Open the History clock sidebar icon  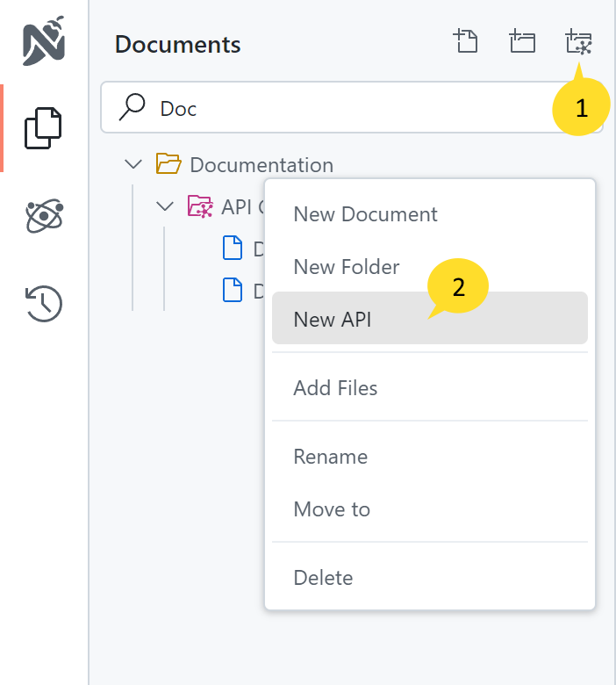(x=44, y=303)
